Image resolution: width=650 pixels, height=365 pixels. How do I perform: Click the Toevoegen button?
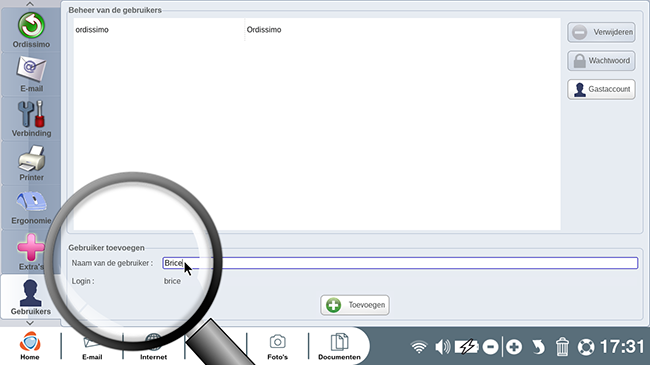click(x=355, y=305)
